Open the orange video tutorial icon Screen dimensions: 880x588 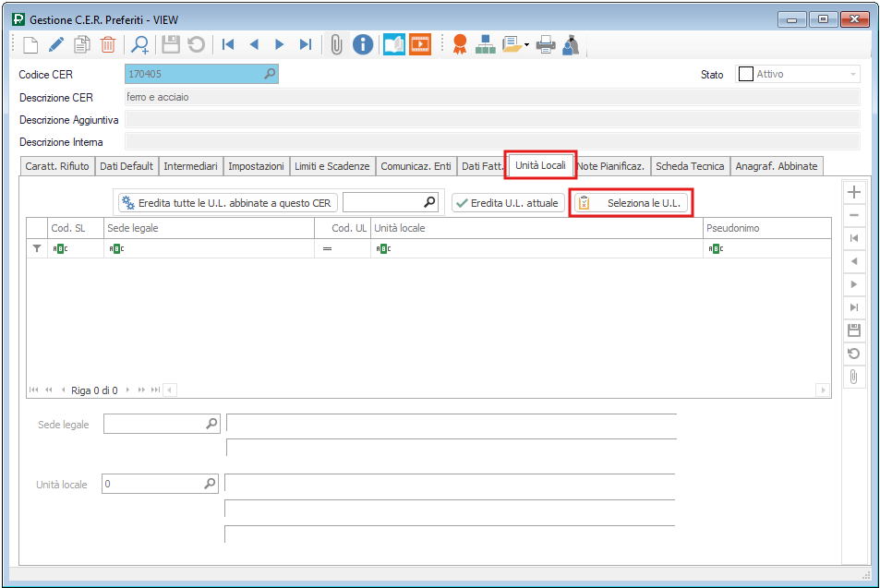pyautogui.click(x=420, y=44)
